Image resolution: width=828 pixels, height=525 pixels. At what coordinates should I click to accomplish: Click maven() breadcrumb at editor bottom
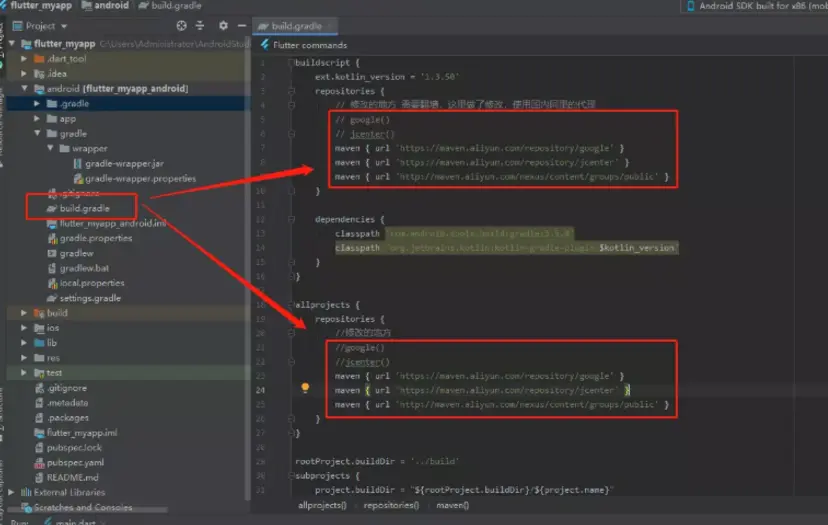point(453,505)
